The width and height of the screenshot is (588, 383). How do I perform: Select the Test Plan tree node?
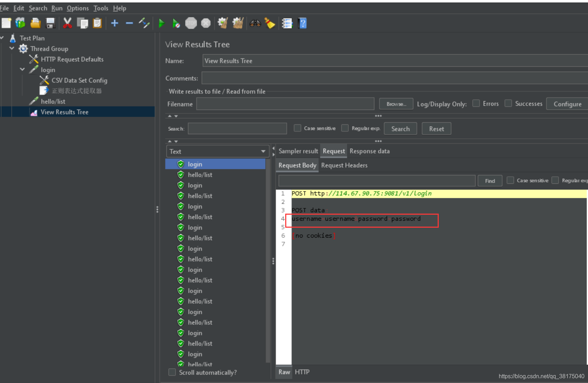(x=32, y=38)
